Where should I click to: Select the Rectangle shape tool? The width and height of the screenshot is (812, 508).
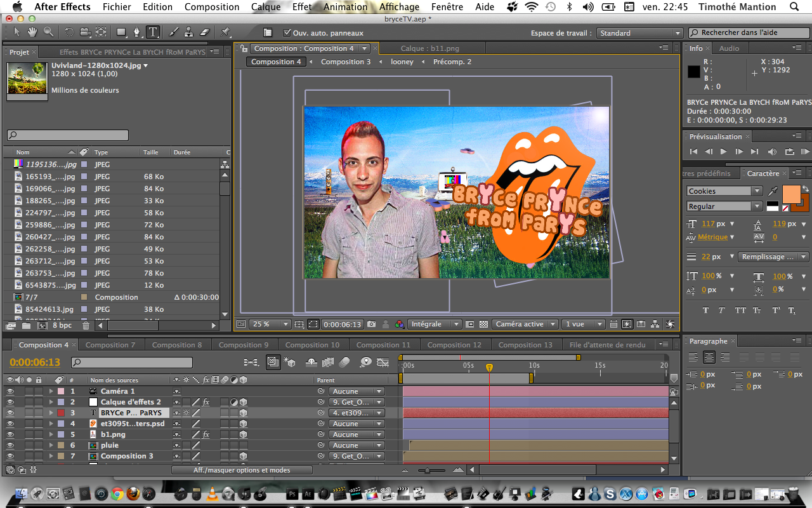(x=121, y=32)
